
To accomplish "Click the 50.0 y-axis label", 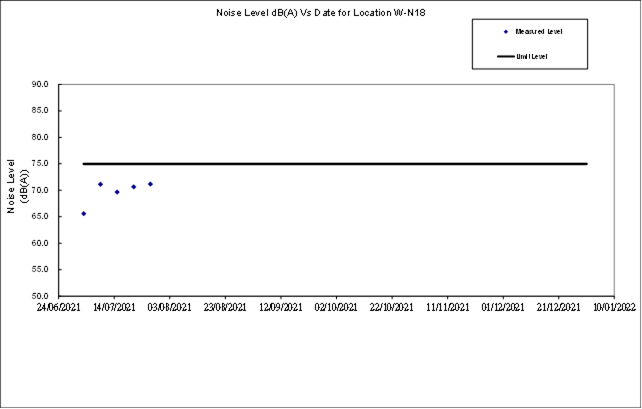I will click(x=67, y=296).
